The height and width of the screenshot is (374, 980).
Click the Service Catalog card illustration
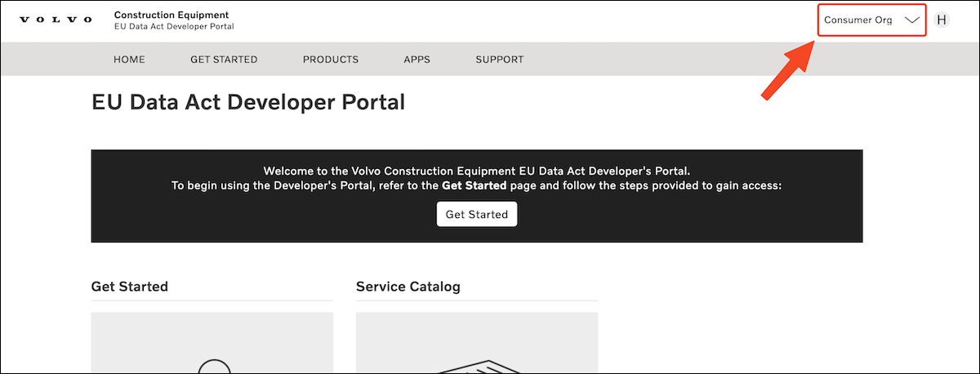click(477, 364)
